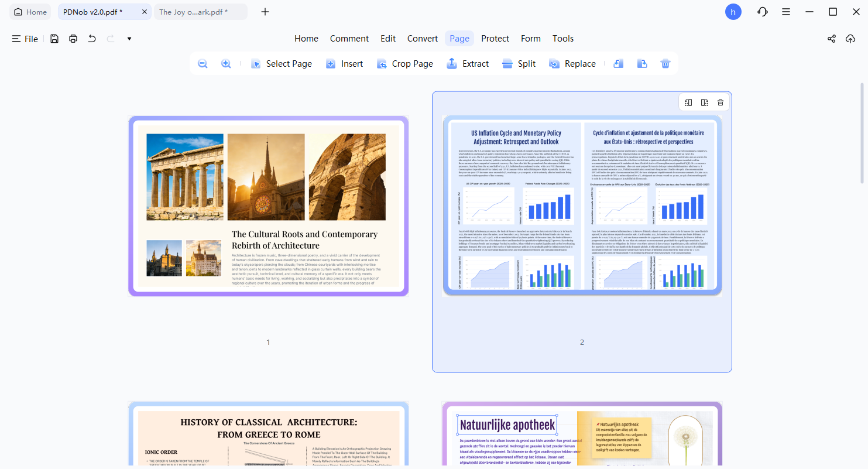Select the zoom out icon on the Page toolbar

click(202, 63)
